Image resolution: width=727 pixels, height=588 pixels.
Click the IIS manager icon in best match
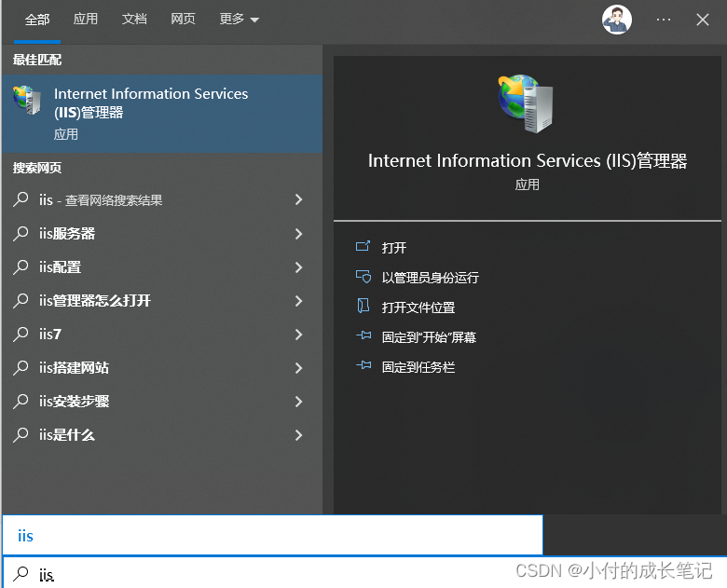pos(27,100)
